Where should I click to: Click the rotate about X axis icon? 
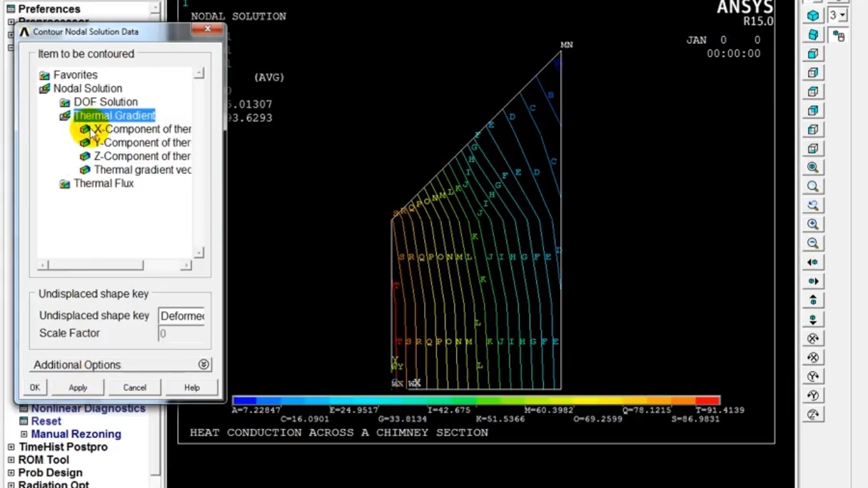813,338
